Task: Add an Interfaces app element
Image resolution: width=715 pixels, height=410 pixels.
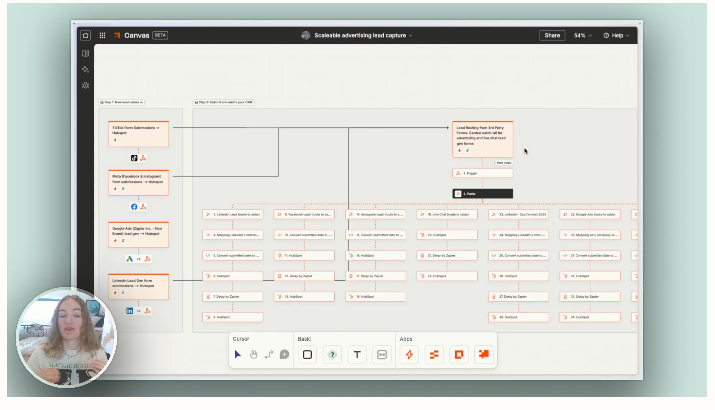Action: point(459,354)
